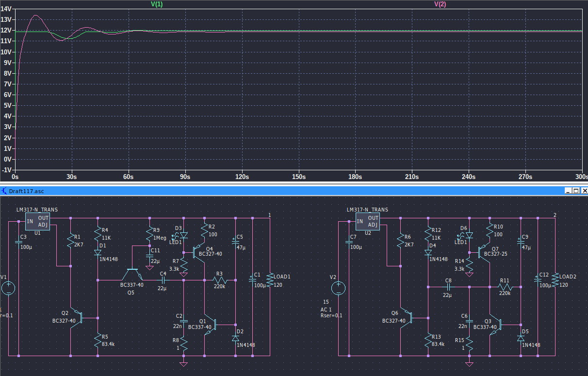Screen dimensions: 588x376
Task: Click capacitor C2 22n
Action: click(x=183, y=321)
